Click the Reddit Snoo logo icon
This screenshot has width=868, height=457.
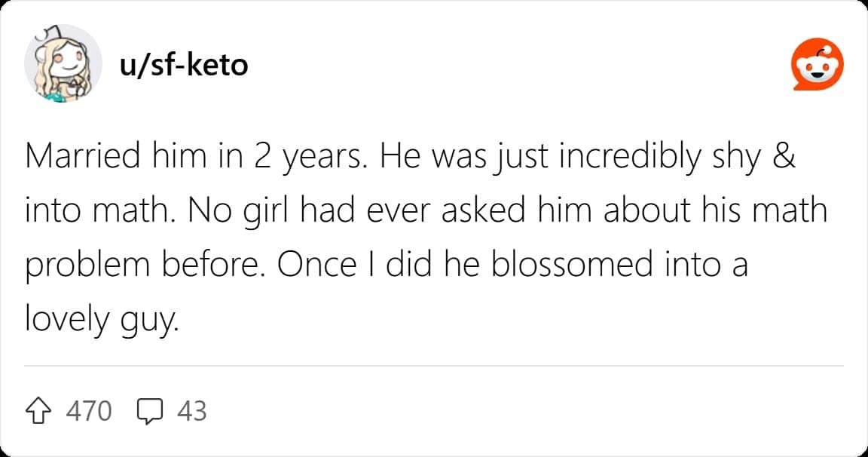point(817,66)
